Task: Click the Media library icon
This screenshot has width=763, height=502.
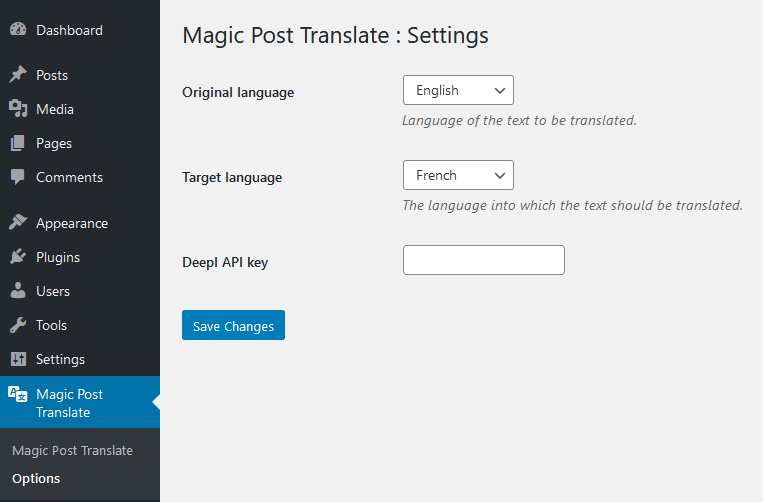Action: 18,108
